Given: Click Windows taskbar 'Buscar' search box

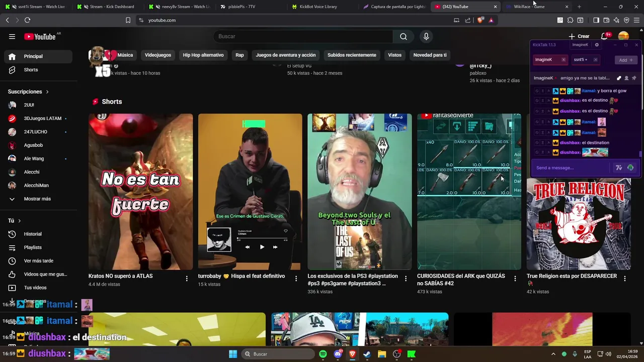Looking at the screenshot, I should [277, 354].
